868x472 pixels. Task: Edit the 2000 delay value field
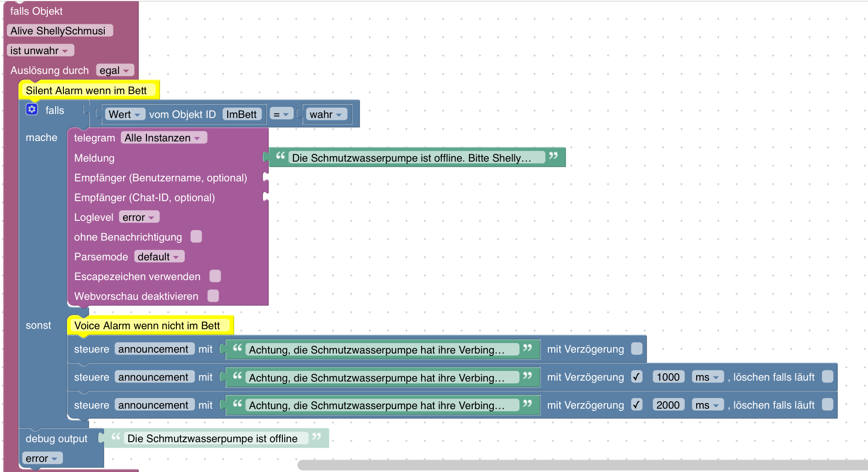(x=668, y=405)
